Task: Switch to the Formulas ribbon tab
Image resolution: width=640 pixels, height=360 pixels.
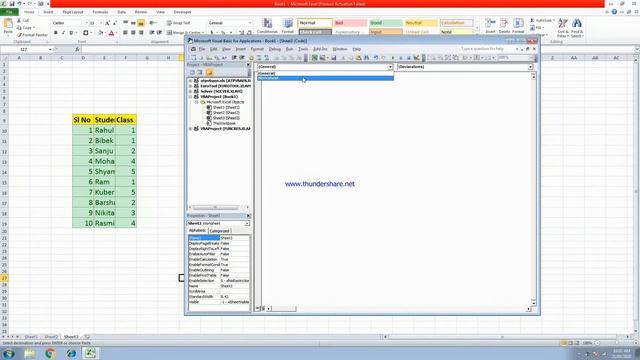Action: [100, 12]
